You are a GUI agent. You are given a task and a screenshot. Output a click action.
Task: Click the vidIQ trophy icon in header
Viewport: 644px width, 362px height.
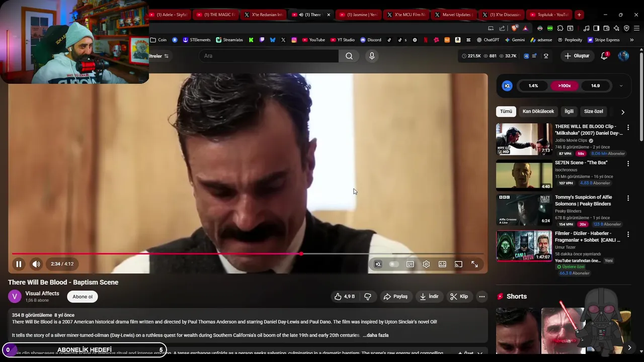pyautogui.click(x=546, y=56)
